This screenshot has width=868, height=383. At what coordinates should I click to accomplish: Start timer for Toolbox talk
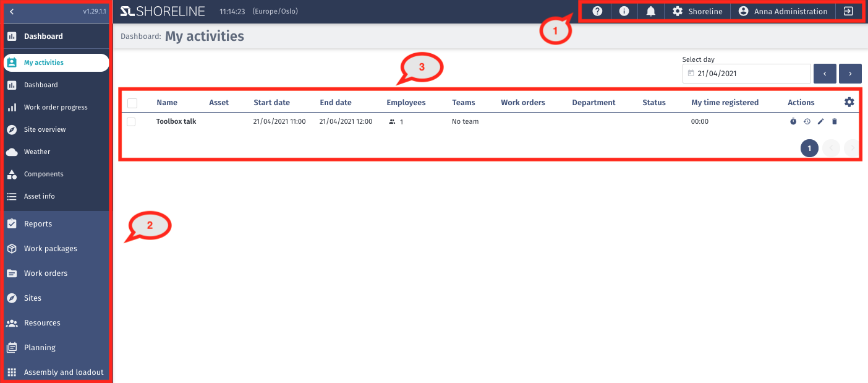[x=793, y=122]
